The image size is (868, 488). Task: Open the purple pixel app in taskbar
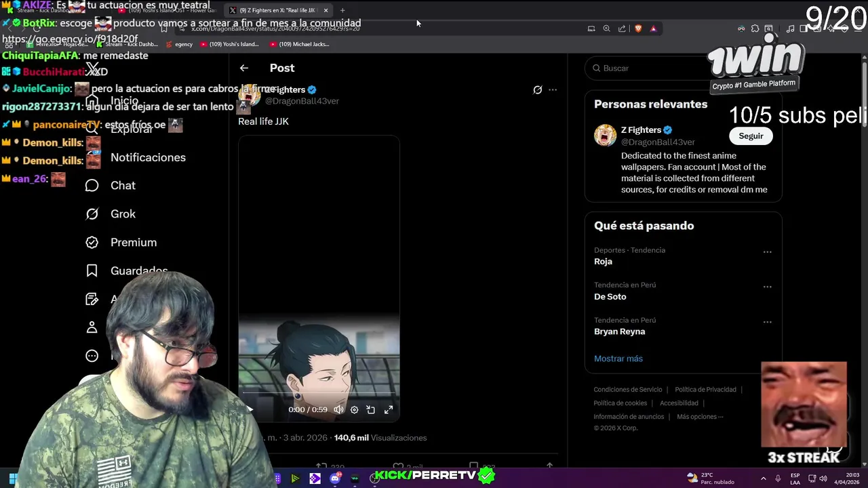[315, 478]
